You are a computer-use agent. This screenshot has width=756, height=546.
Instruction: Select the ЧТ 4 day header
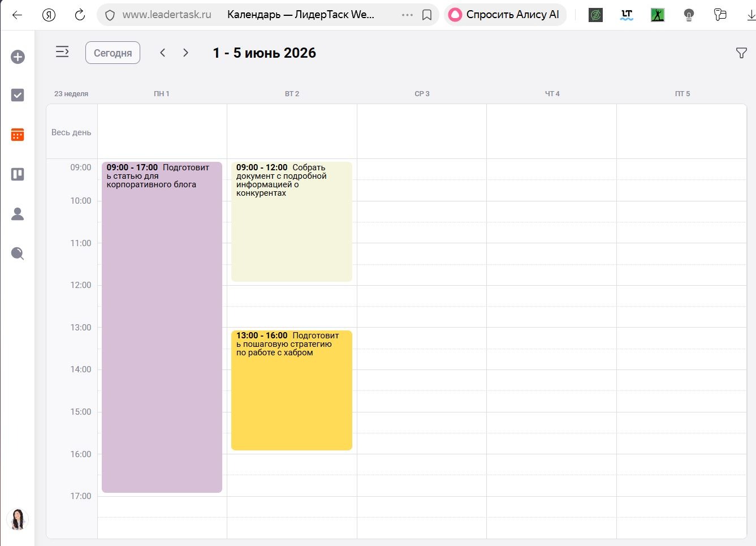[552, 94]
